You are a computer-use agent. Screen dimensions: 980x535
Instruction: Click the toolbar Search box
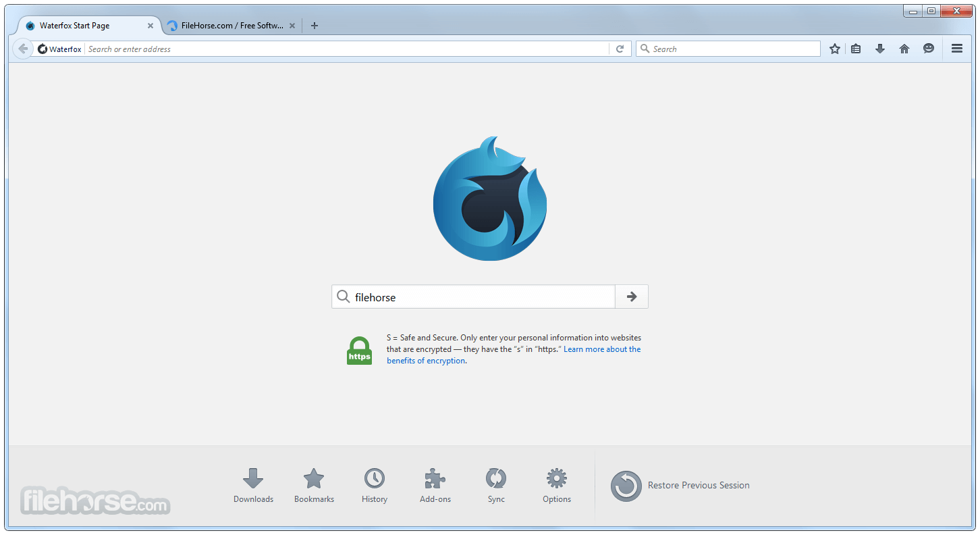coord(728,49)
